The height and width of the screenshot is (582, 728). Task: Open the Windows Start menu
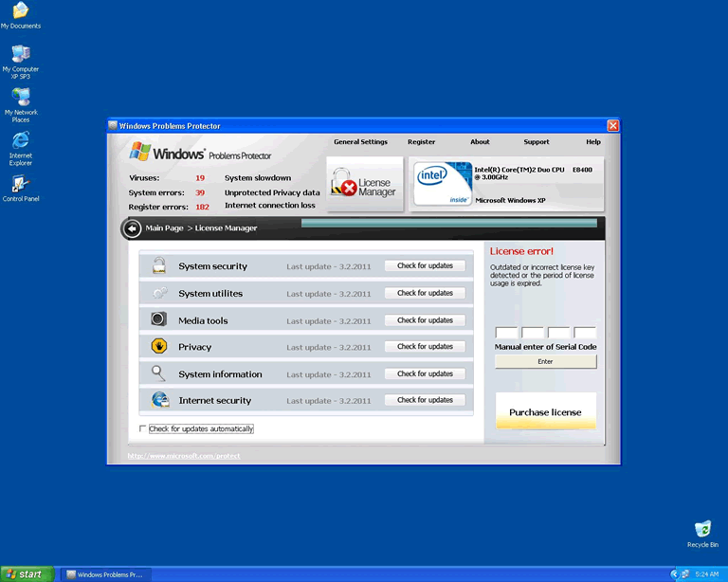pos(27,573)
